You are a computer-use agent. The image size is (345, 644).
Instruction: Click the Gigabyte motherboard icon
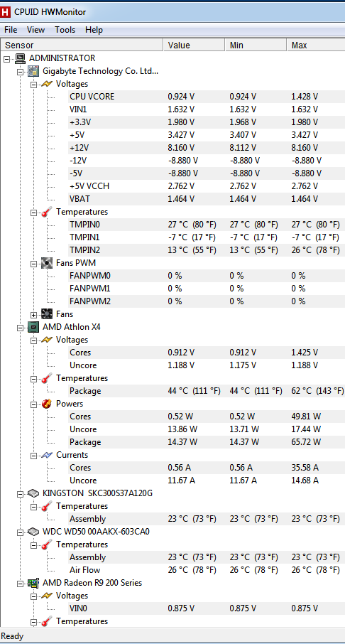point(33,71)
